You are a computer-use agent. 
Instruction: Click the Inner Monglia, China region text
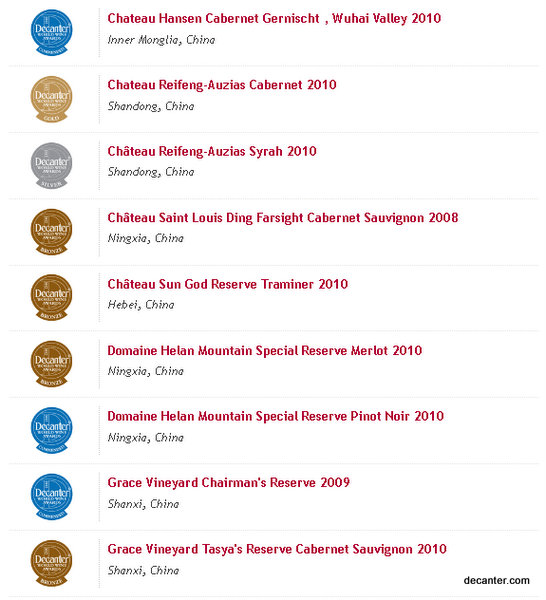pos(161,40)
